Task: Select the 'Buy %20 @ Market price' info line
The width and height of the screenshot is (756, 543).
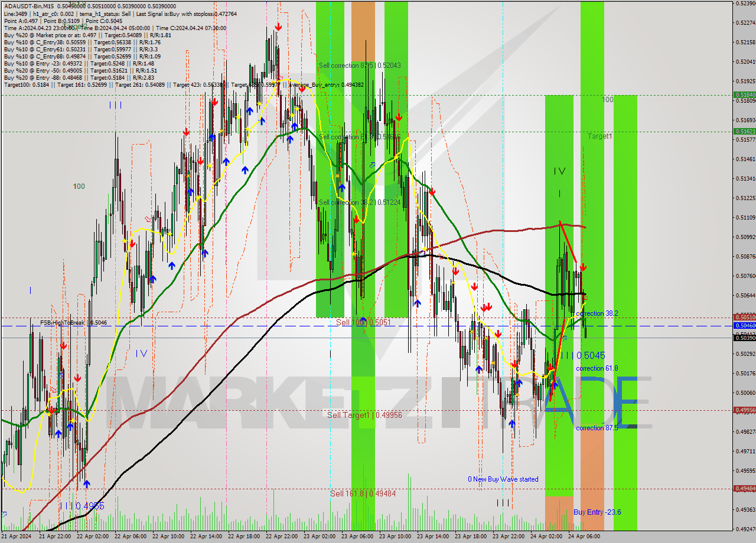Action: 87,35
